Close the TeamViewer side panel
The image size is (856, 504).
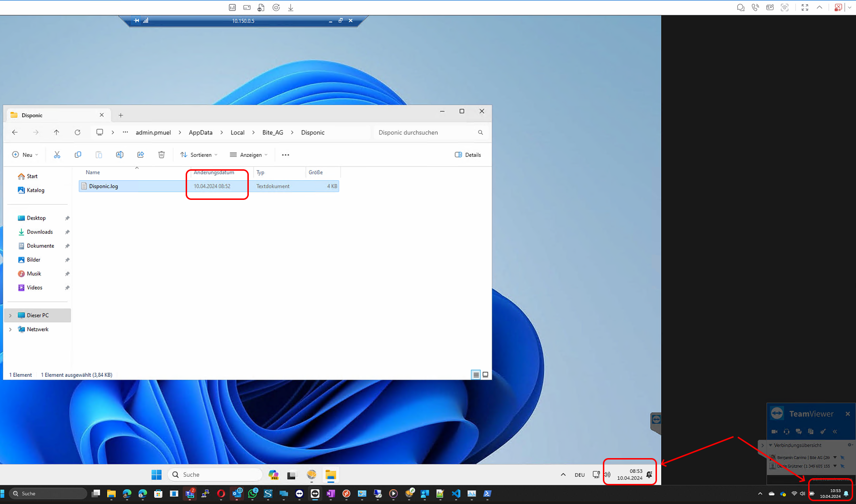pos(847,414)
